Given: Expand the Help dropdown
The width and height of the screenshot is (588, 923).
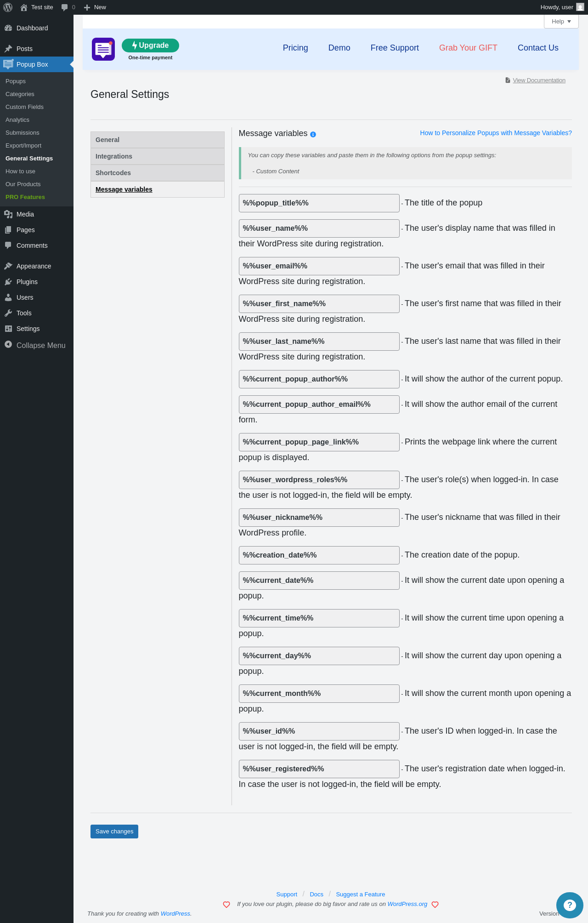Looking at the screenshot, I should tap(561, 22).
